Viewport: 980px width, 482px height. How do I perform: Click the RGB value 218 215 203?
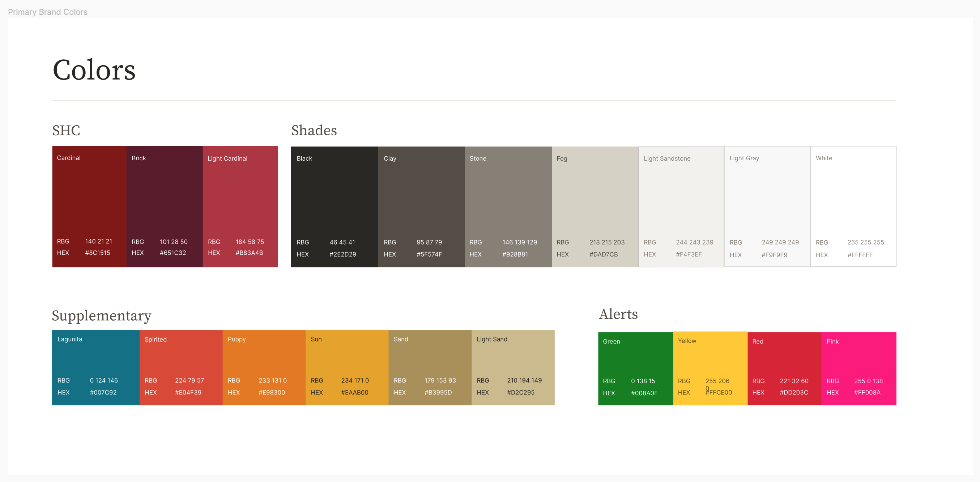point(607,242)
